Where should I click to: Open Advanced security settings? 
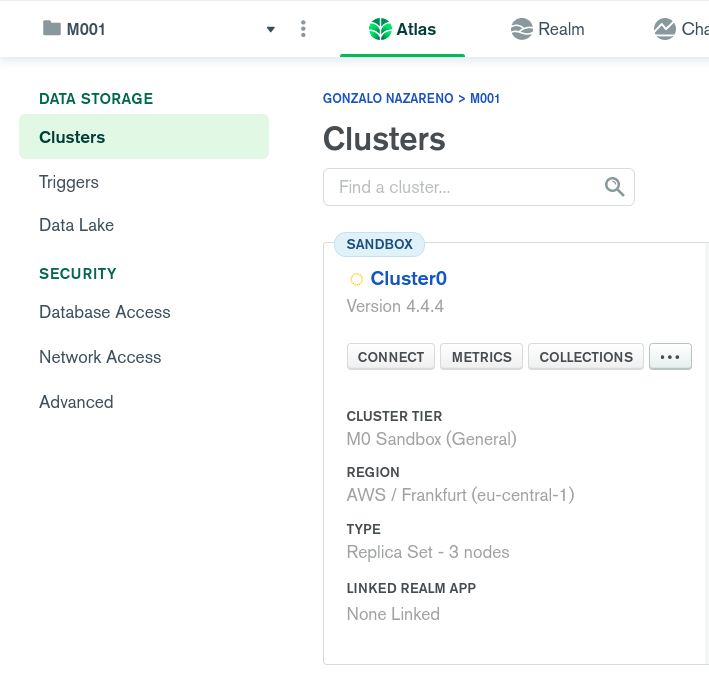[x=76, y=402]
